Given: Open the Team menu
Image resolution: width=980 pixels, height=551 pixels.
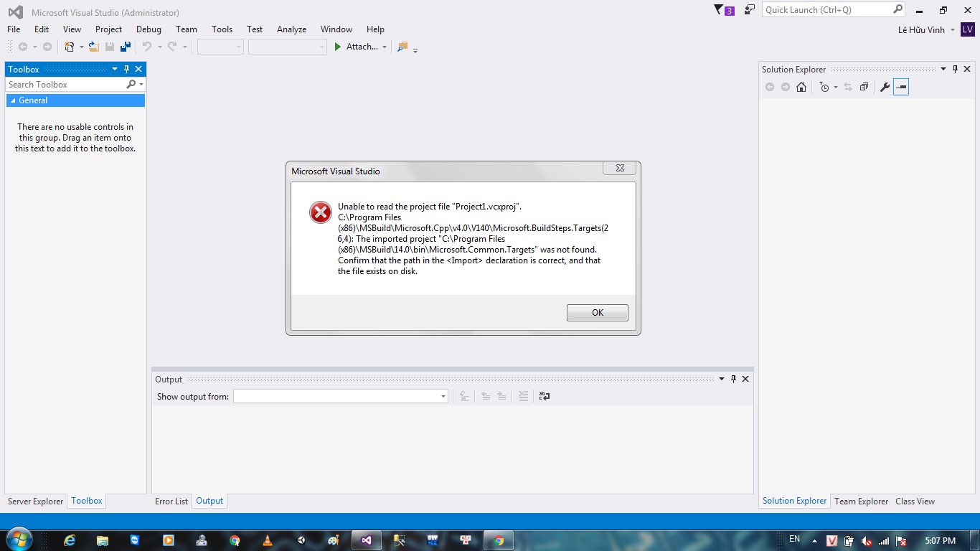Looking at the screenshot, I should [x=186, y=29].
